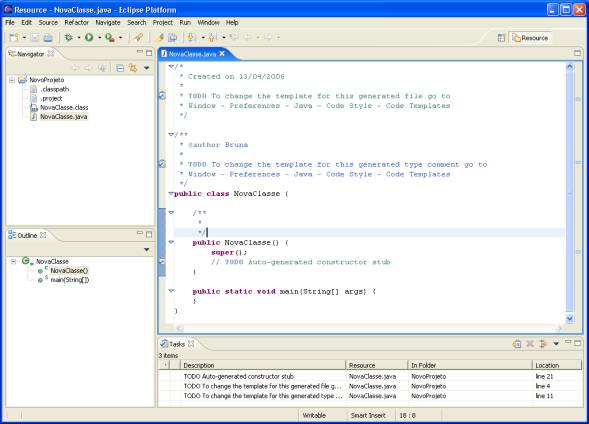Open the Project menu
The width and height of the screenshot is (589, 424).
click(163, 23)
